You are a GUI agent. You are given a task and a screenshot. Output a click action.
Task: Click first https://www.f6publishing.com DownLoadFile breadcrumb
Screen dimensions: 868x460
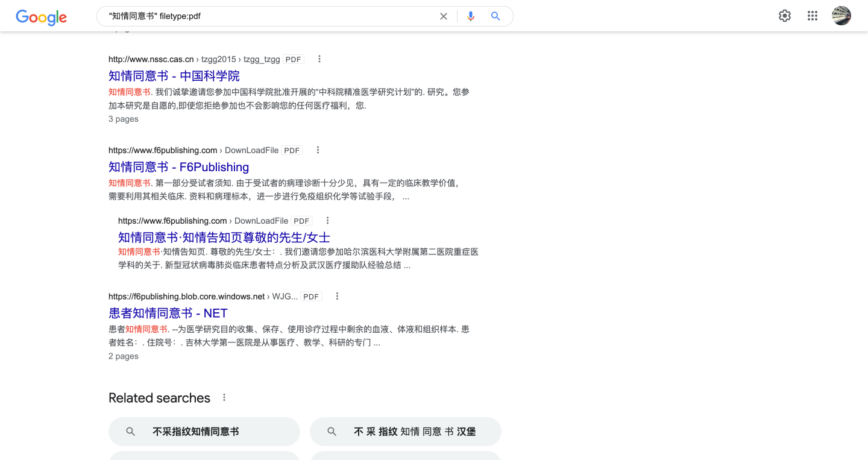(193, 150)
